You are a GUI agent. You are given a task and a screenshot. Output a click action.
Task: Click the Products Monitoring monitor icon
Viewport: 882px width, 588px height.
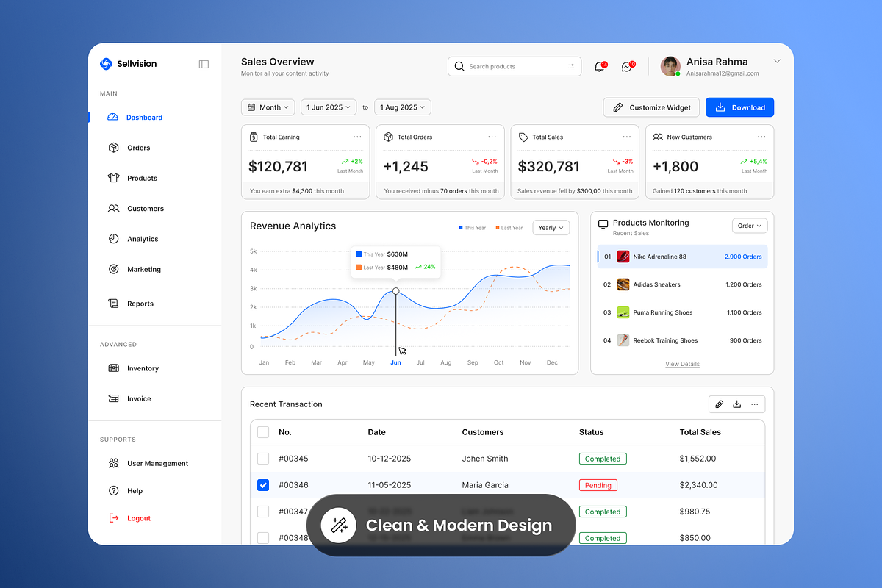tap(603, 223)
